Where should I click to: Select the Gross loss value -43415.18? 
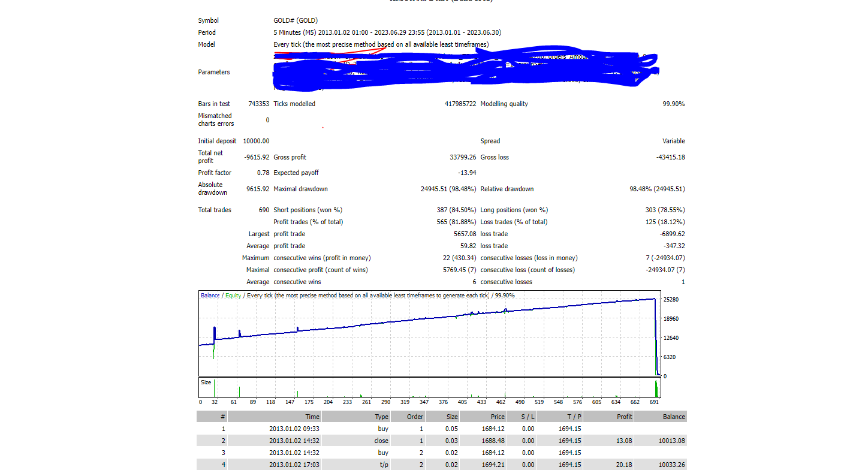pyautogui.click(x=671, y=157)
